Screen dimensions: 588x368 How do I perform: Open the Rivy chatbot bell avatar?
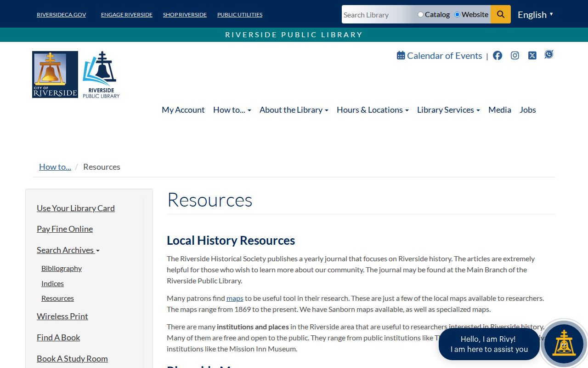pos(564,344)
